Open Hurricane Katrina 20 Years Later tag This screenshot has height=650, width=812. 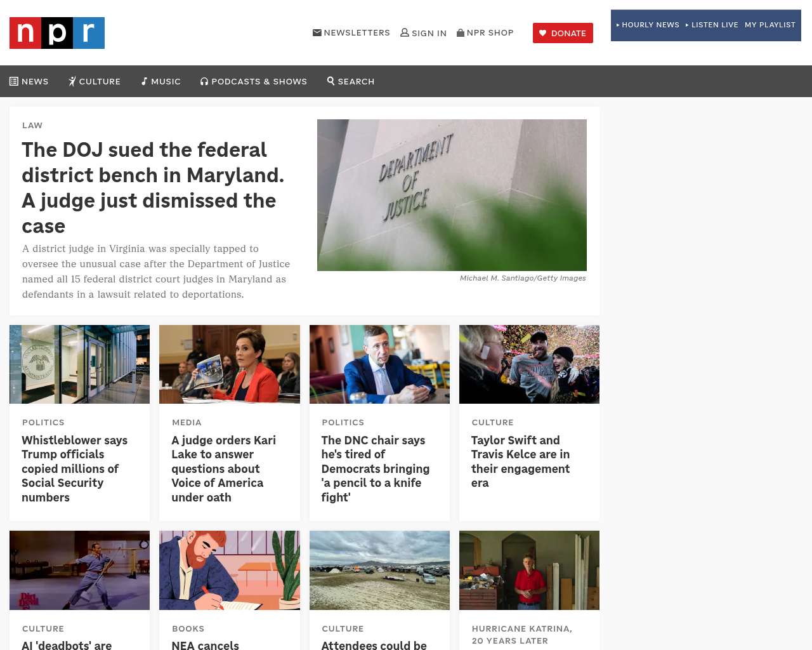522,635
